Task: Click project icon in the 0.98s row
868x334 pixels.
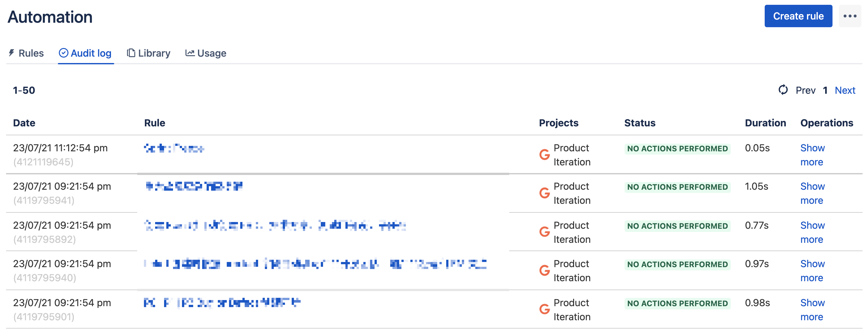Action: pos(545,309)
